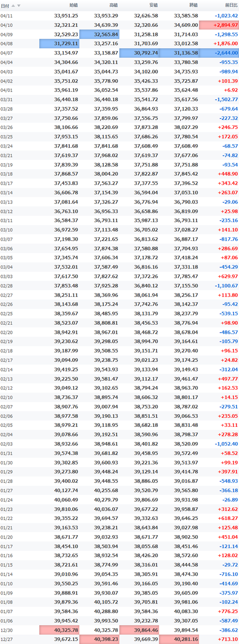Image resolution: width=239 pixels, height=644 pixels.
Task: Select the 03/19 date cell
Action: click(6, 164)
